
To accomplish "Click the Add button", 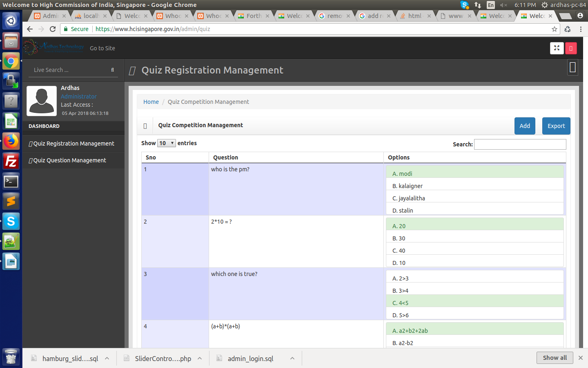I will (x=525, y=126).
